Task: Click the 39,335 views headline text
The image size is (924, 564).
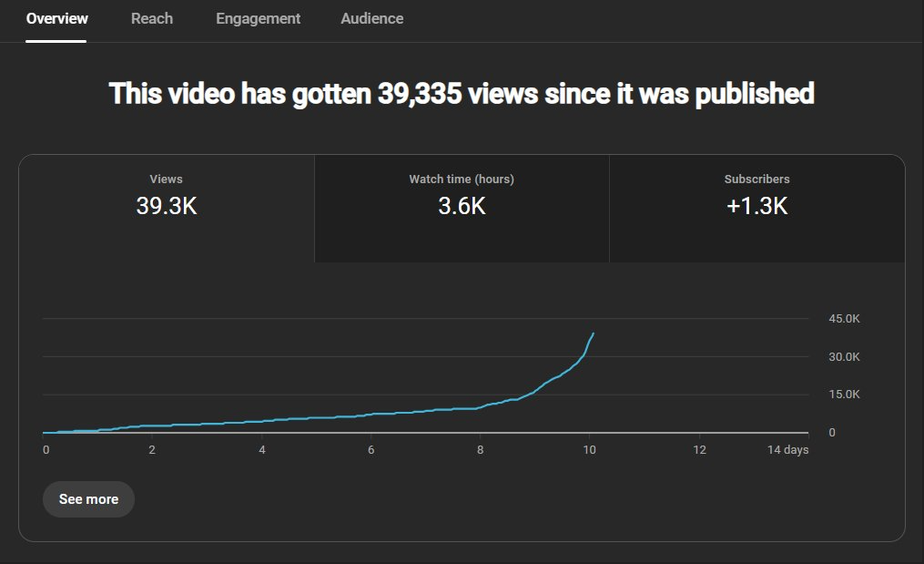Action: pos(462,93)
